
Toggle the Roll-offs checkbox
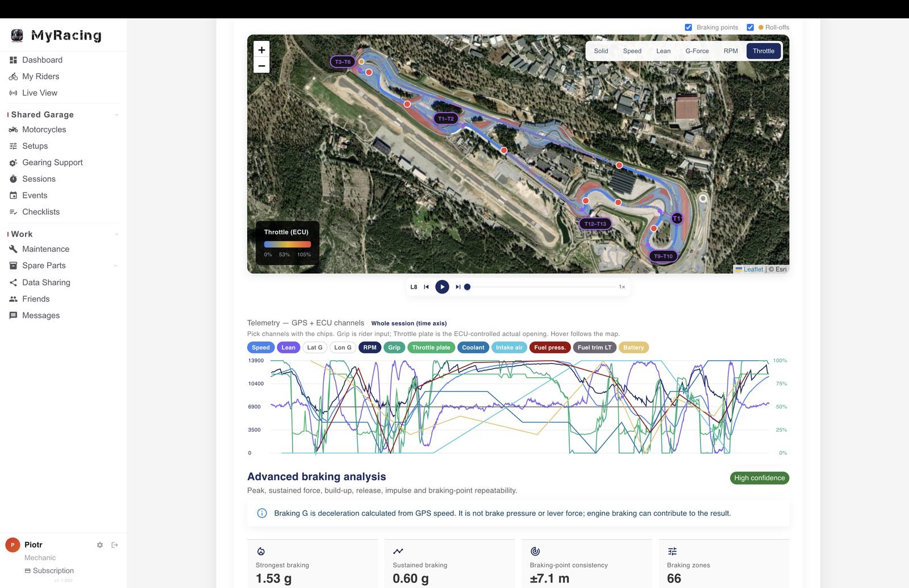click(750, 27)
